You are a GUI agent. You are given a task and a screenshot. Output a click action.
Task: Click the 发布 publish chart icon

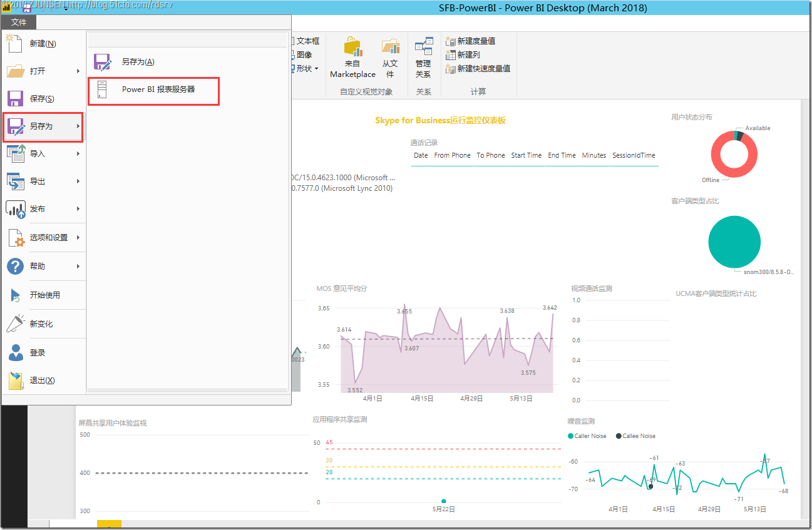15,209
